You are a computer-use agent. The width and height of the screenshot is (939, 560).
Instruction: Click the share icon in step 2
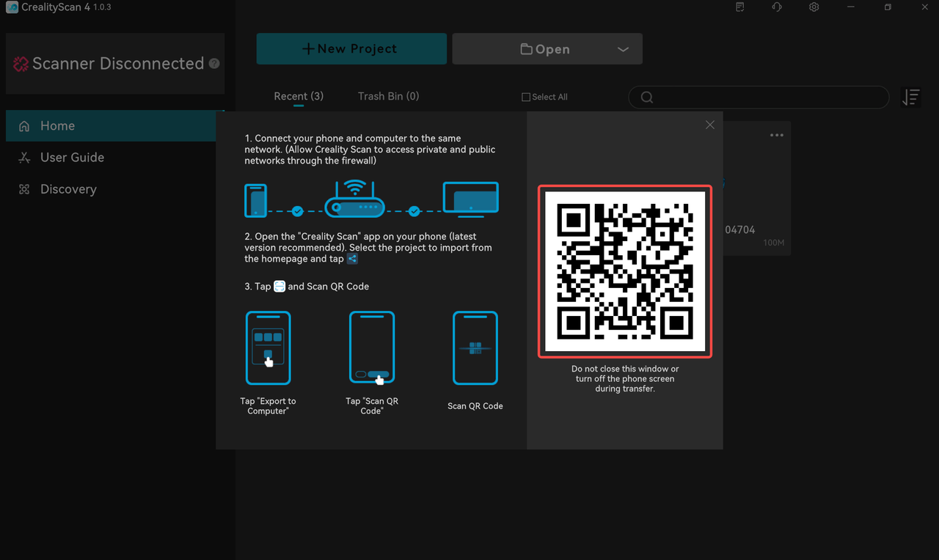352,259
